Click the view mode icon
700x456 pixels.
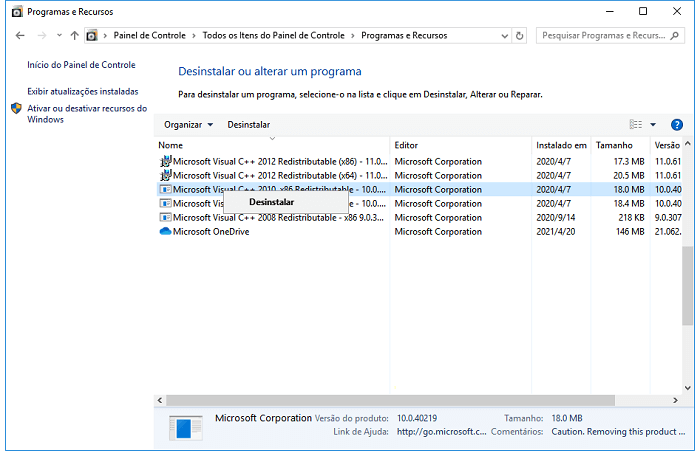pos(636,125)
